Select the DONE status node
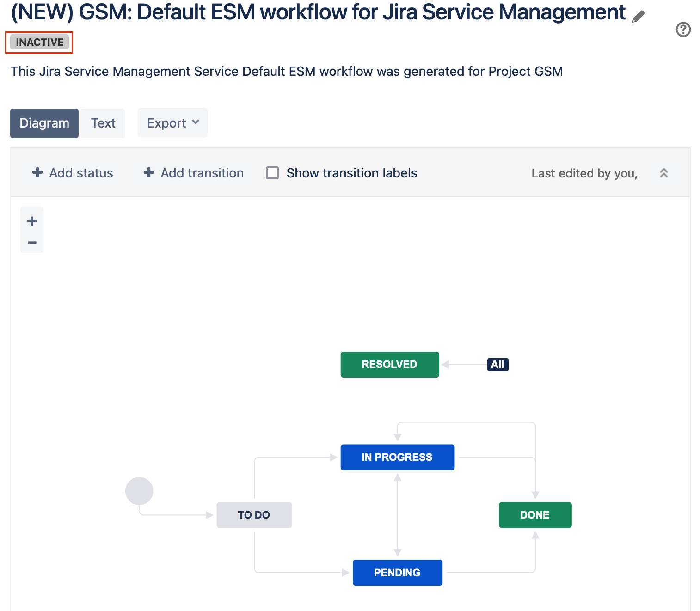The image size is (700, 611). (535, 515)
